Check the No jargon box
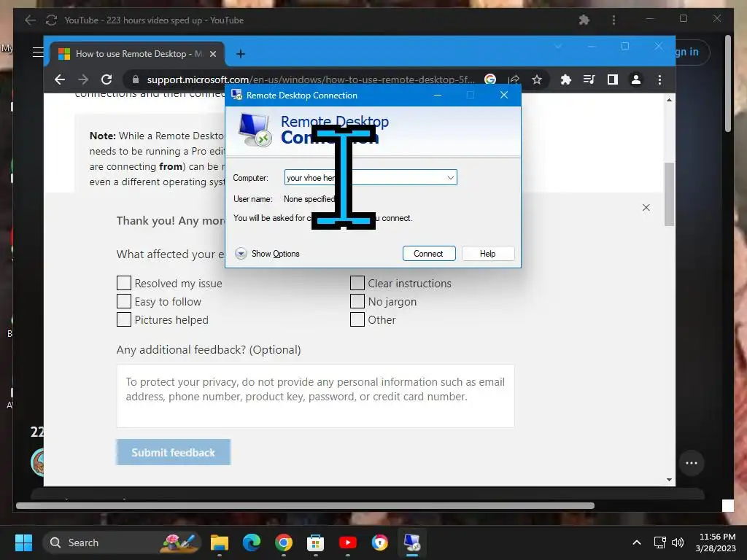 point(357,301)
